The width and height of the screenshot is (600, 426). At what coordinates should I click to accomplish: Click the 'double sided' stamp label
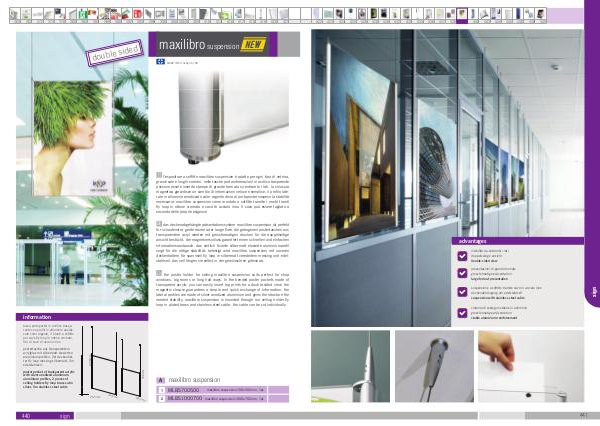tap(115, 53)
